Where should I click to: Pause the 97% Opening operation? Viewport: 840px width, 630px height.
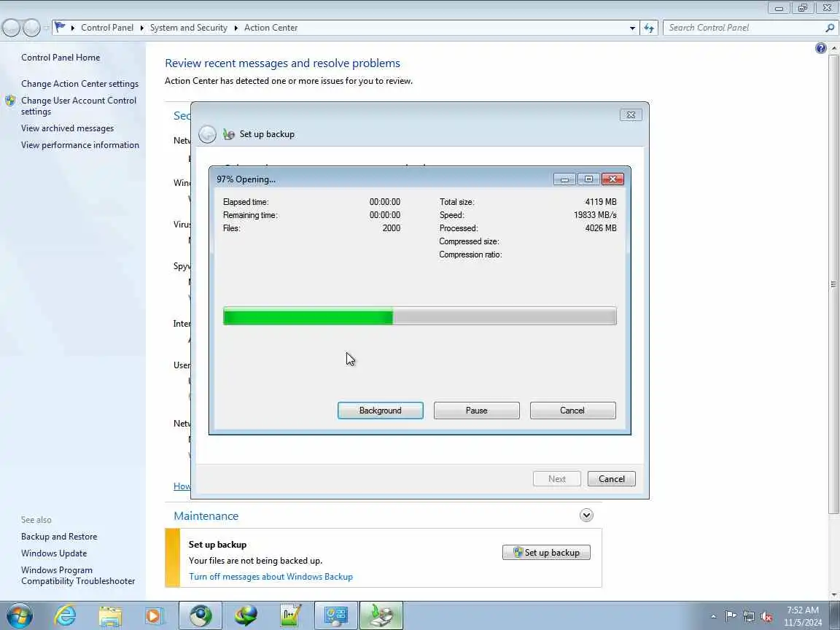pyautogui.click(x=476, y=411)
